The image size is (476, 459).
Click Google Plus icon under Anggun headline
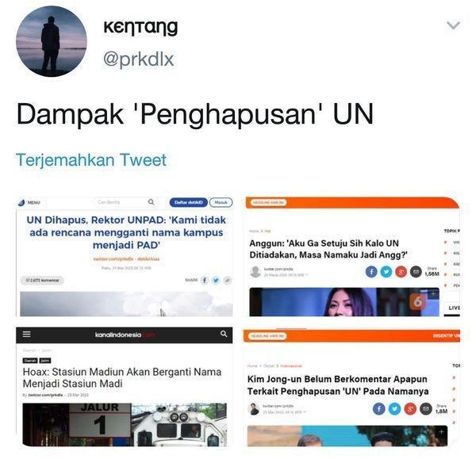[x=401, y=272]
